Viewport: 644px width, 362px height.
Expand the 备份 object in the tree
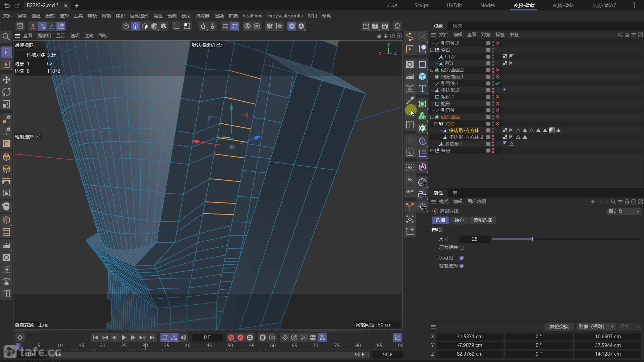[432, 150]
